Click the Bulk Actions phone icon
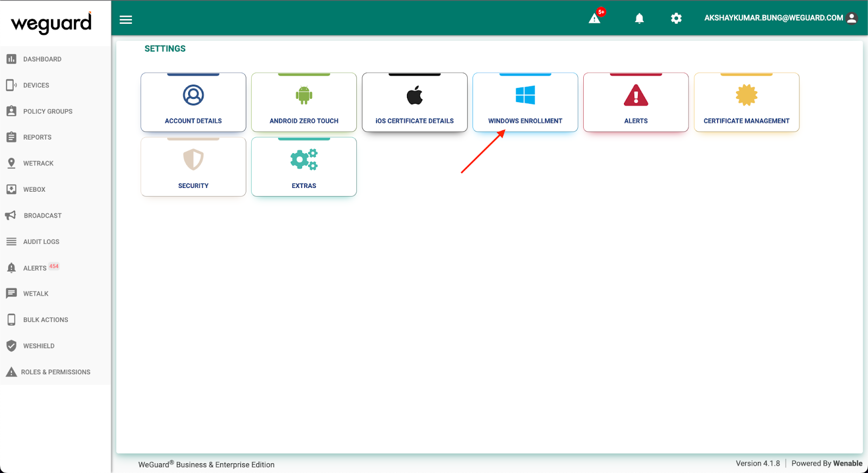 click(11, 319)
